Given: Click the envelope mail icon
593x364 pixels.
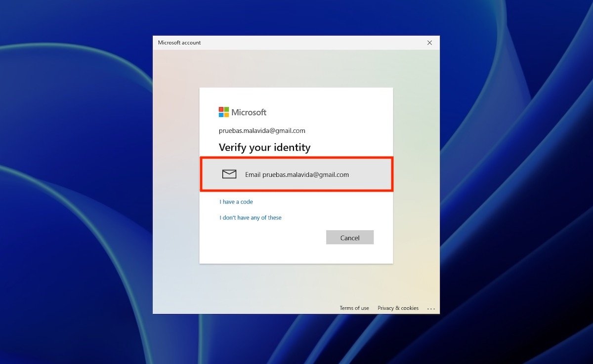Looking at the screenshot, I should tap(229, 174).
